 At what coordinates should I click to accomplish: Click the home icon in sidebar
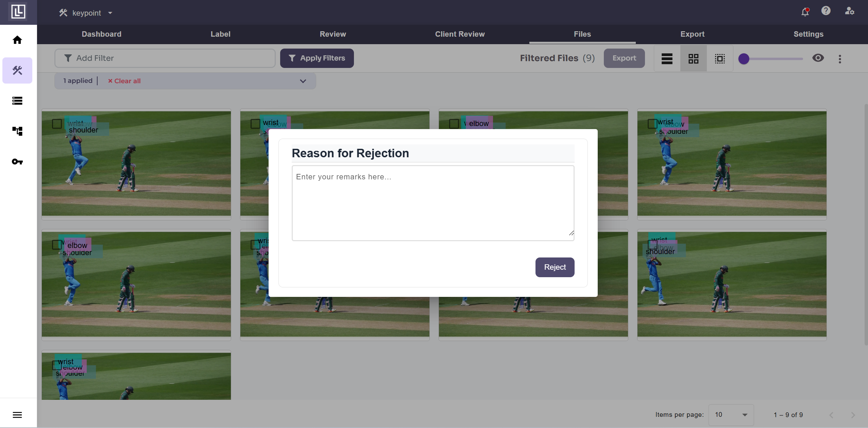click(x=17, y=40)
